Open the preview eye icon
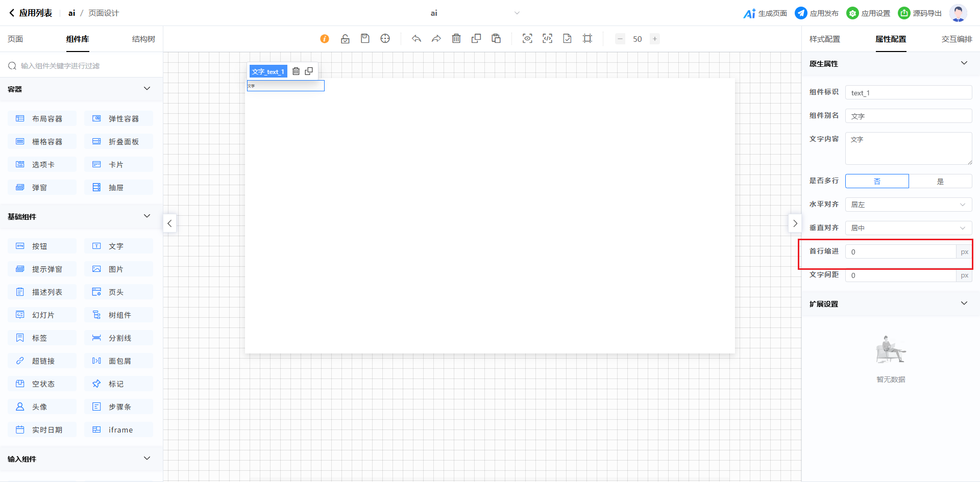The image size is (980, 482). coord(527,39)
